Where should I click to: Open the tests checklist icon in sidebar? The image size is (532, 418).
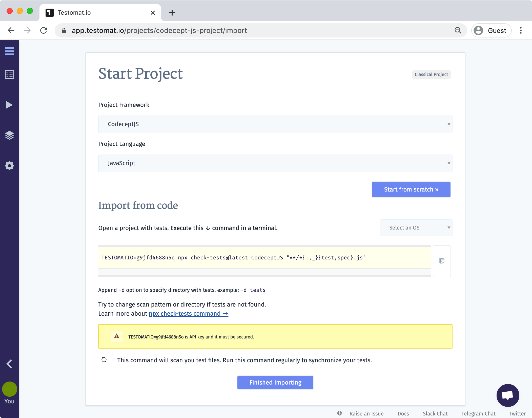[x=9, y=74]
